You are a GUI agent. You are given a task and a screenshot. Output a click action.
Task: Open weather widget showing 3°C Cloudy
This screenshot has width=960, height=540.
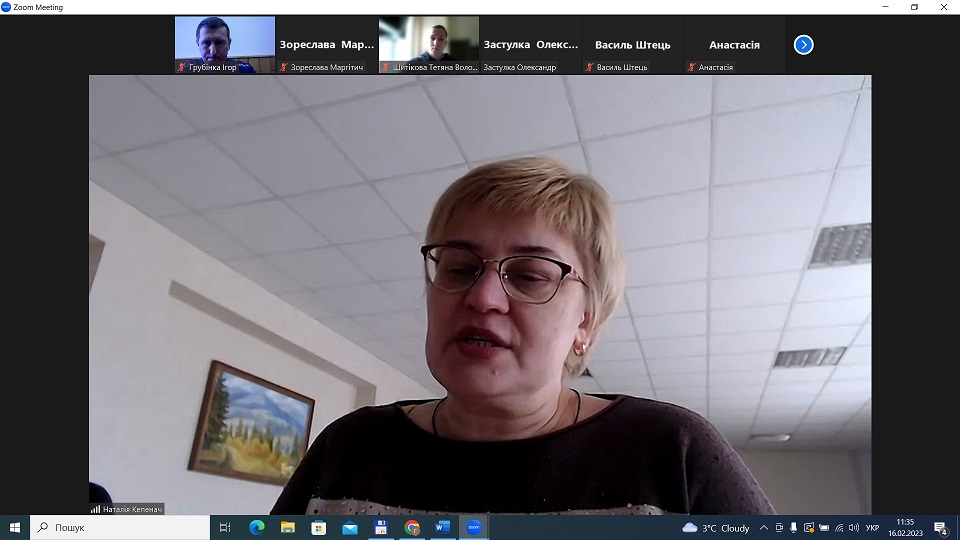point(716,528)
